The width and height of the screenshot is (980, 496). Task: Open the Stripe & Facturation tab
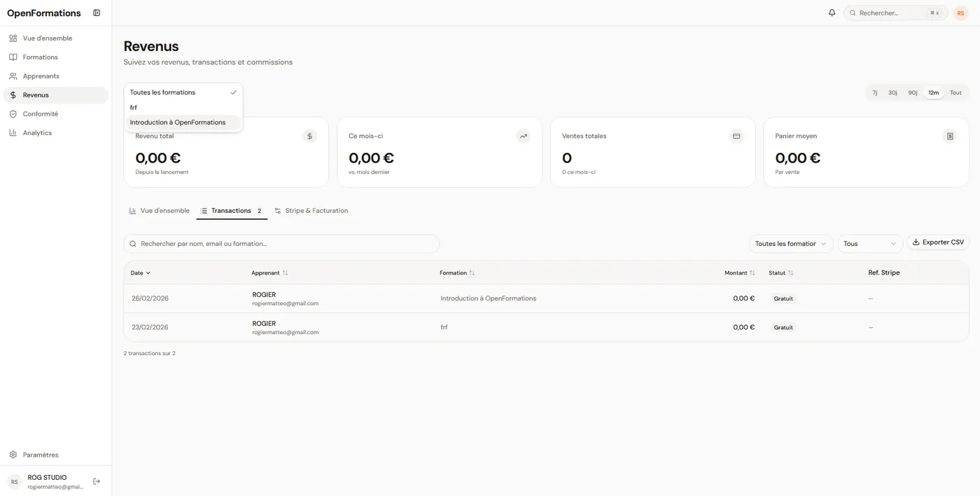tap(311, 211)
